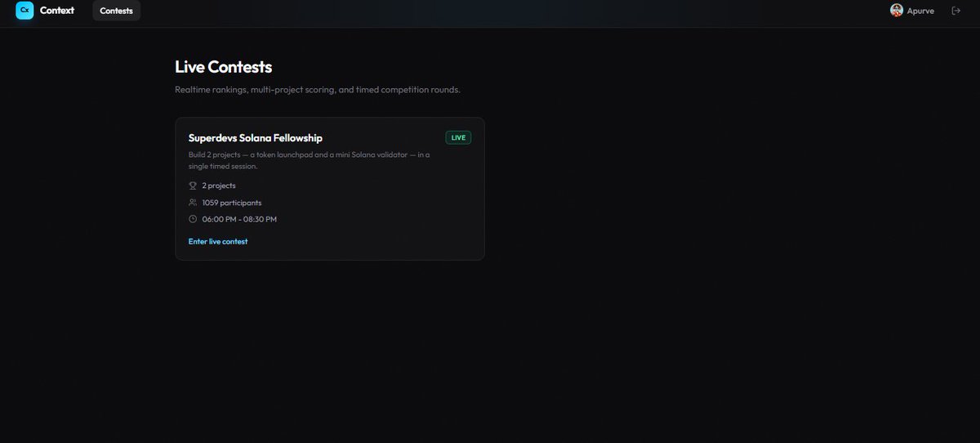
Task: Click the Realtime rankings subtitle text
Action: click(318, 90)
